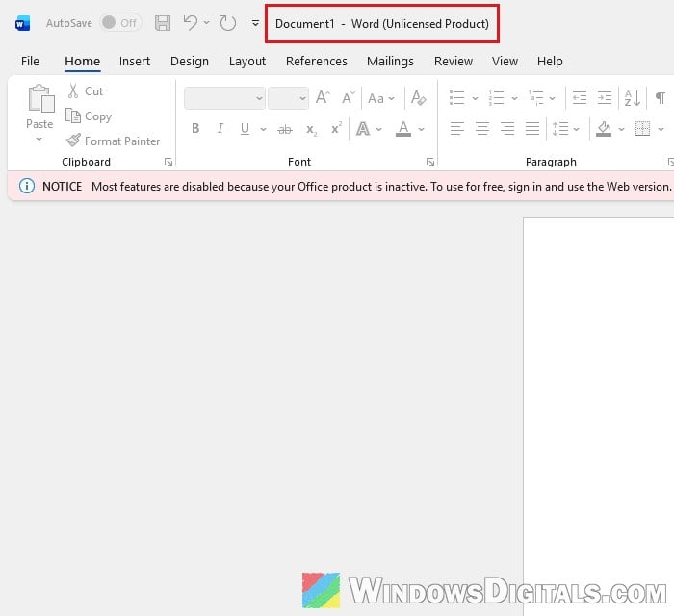
Task: Open the Line Spacing dropdown arrow
Action: click(577, 129)
